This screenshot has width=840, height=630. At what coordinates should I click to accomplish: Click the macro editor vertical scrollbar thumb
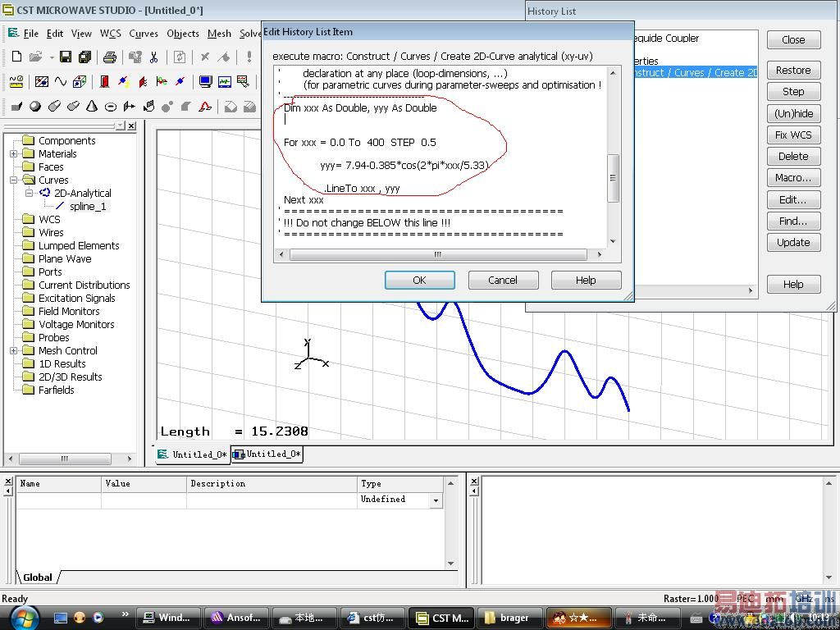(x=613, y=178)
